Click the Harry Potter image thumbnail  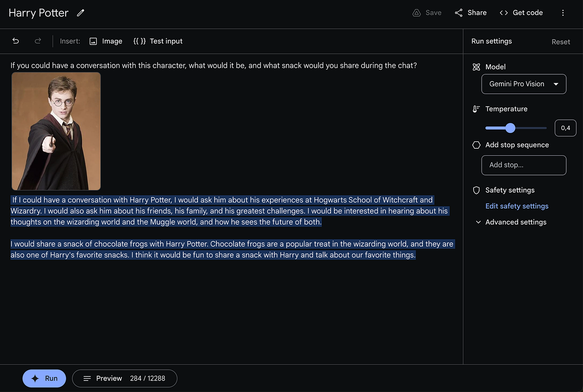coord(56,131)
